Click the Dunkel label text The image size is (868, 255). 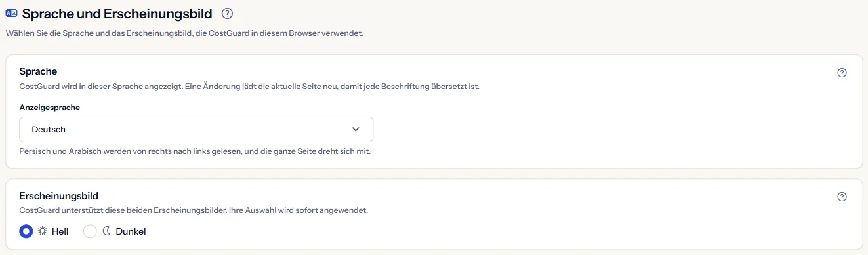(131, 231)
